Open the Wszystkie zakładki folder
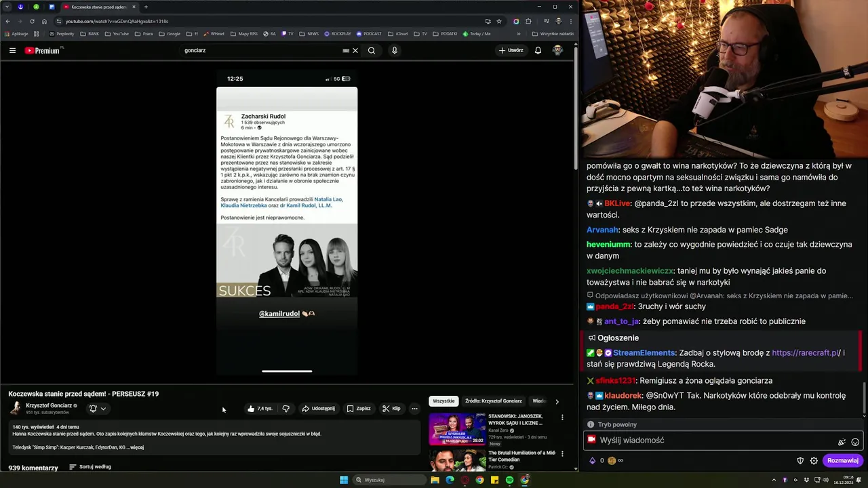Screen dimensions: 868x488 tap(553, 33)
